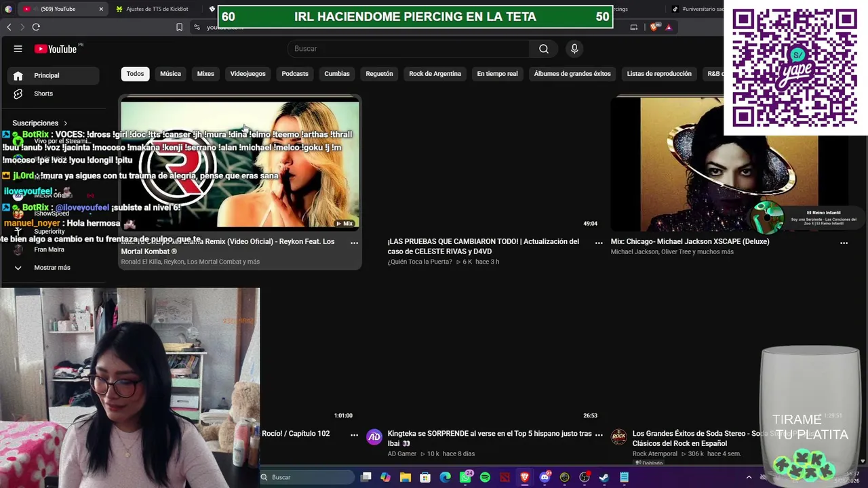Open Copilot from the taskbar
This screenshot has height=488, width=868.
click(x=386, y=477)
